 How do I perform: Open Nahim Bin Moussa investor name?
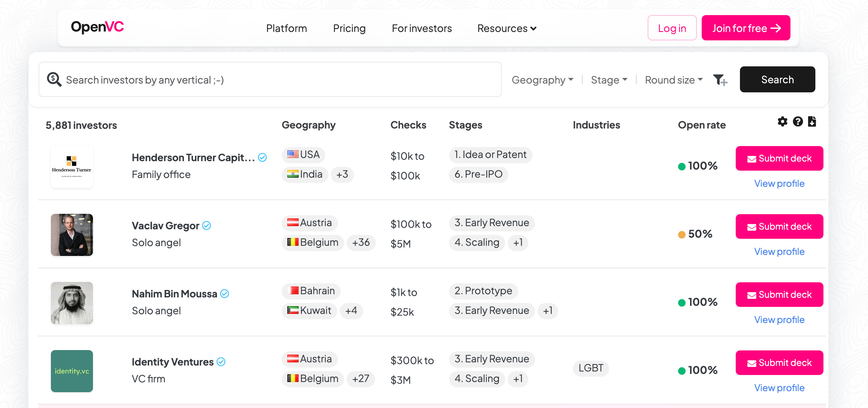pyautogui.click(x=174, y=294)
